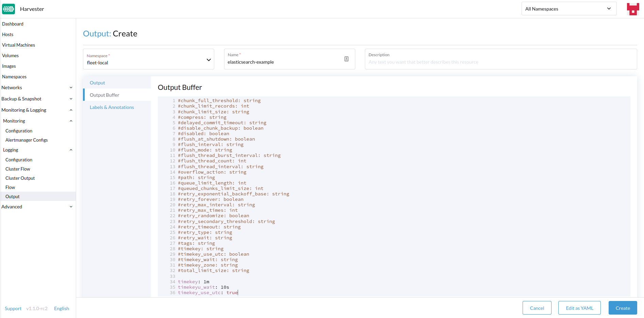Open the All Namespaces dropdown
The image size is (644, 318).
point(569,9)
